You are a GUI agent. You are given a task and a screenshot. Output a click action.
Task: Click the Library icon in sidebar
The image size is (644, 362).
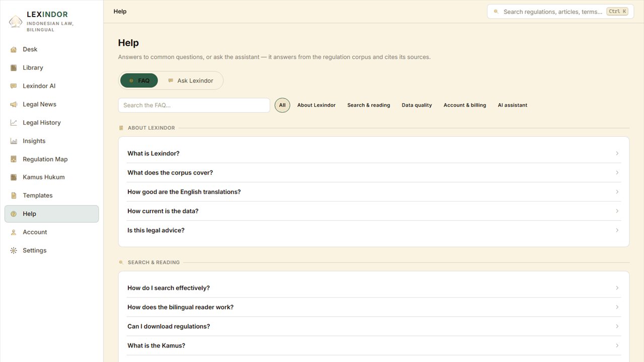(14, 68)
